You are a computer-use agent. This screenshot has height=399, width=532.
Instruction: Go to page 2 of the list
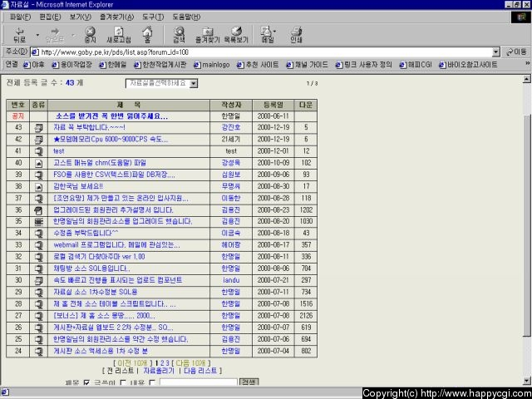point(162,363)
